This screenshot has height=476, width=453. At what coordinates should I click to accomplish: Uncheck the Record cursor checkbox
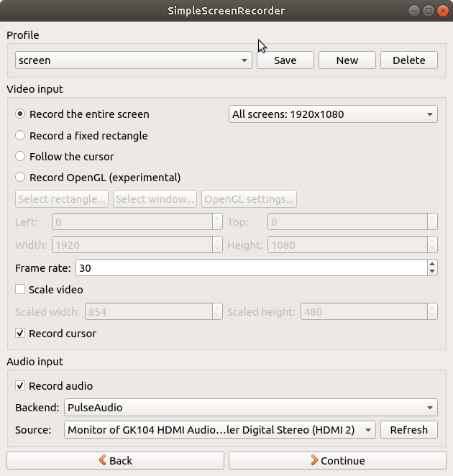click(x=20, y=334)
